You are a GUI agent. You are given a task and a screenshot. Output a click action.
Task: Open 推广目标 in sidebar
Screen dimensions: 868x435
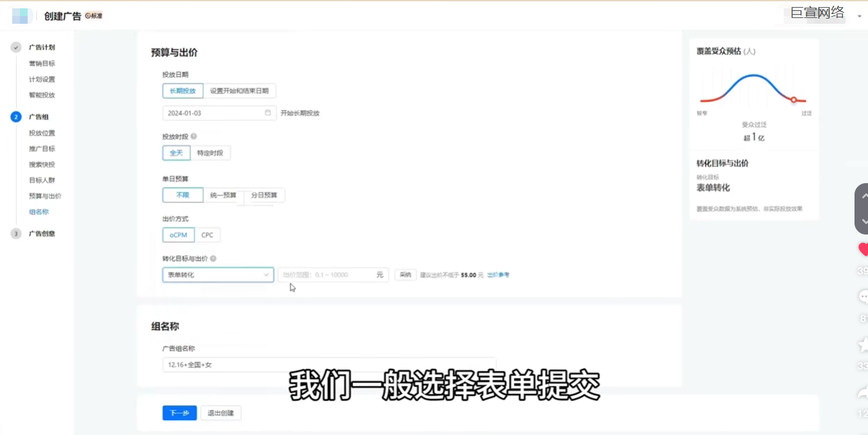42,149
